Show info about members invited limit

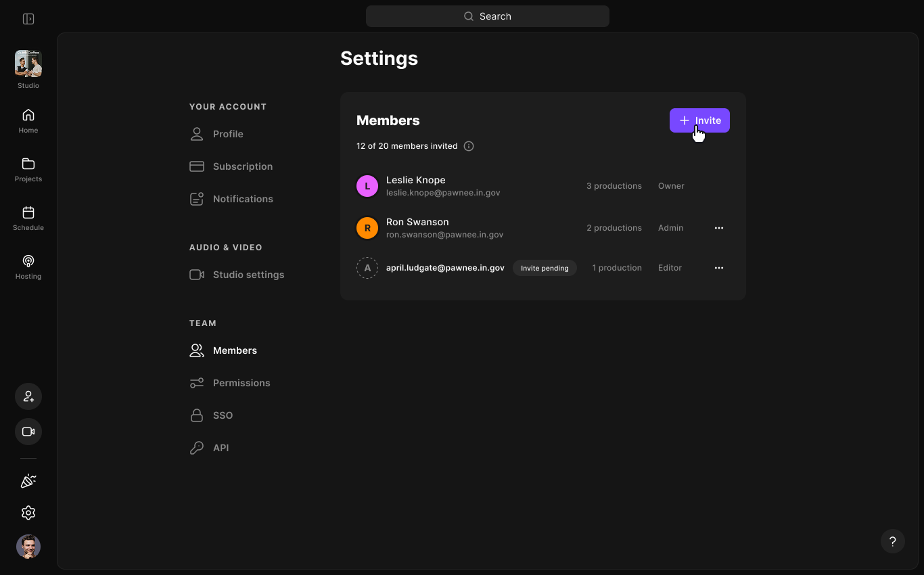pyautogui.click(x=469, y=146)
